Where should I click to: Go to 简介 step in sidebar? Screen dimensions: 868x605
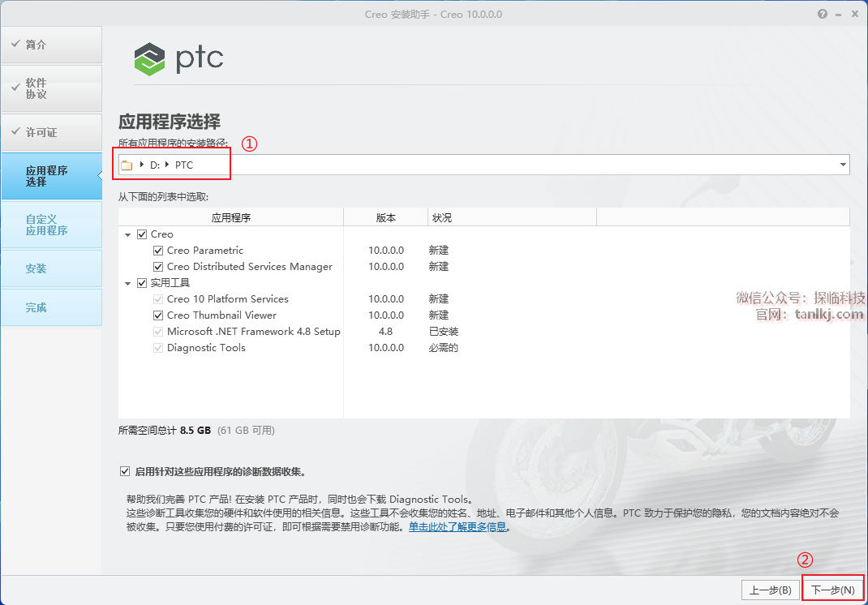[51, 45]
